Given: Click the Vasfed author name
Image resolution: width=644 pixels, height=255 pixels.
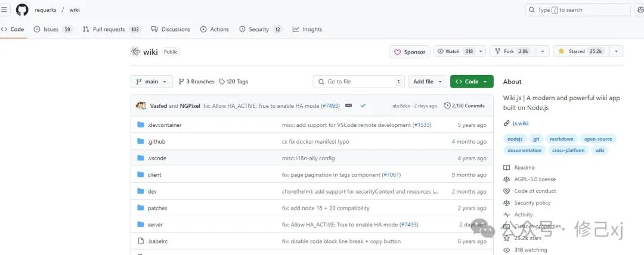Looking at the screenshot, I should [x=159, y=105].
